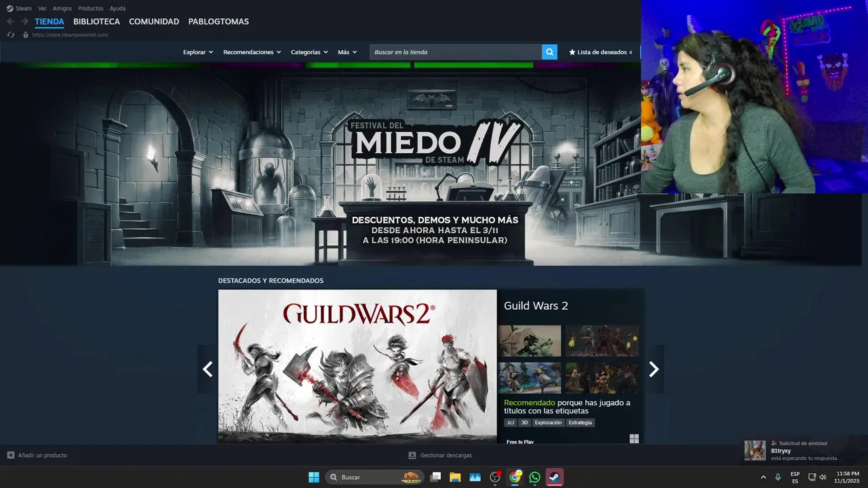Open the Ver menu
Viewport: 868px width, 488px height.
[42, 8]
